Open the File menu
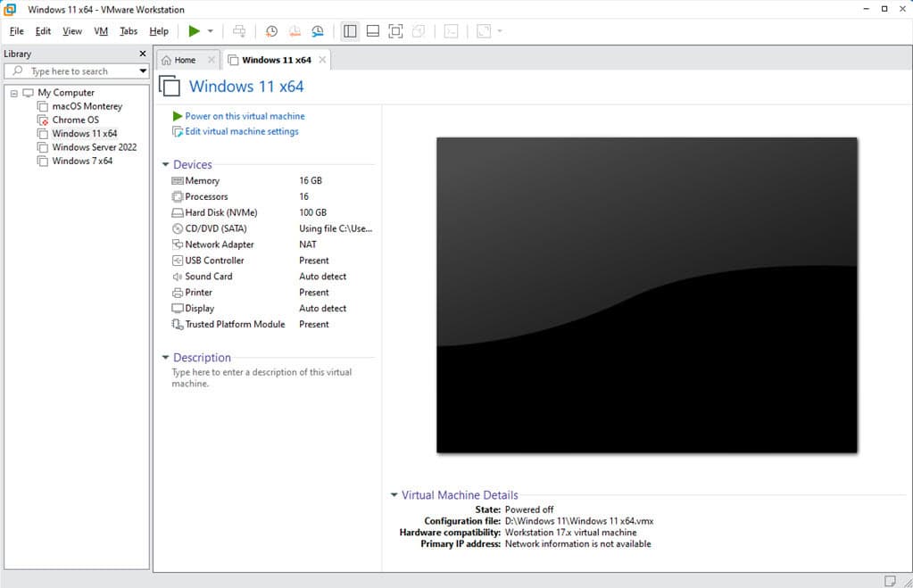The height and width of the screenshot is (588, 913). click(16, 31)
